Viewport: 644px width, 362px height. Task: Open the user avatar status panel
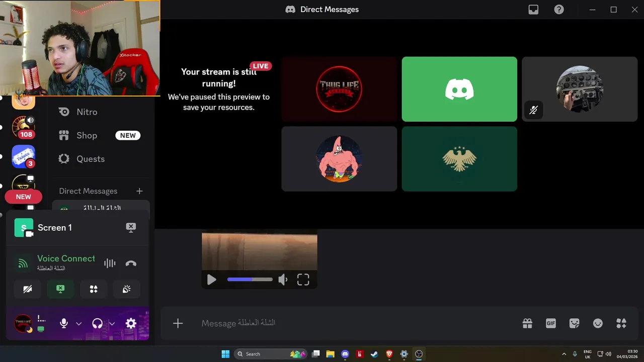pyautogui.click(x=23, y=323)
